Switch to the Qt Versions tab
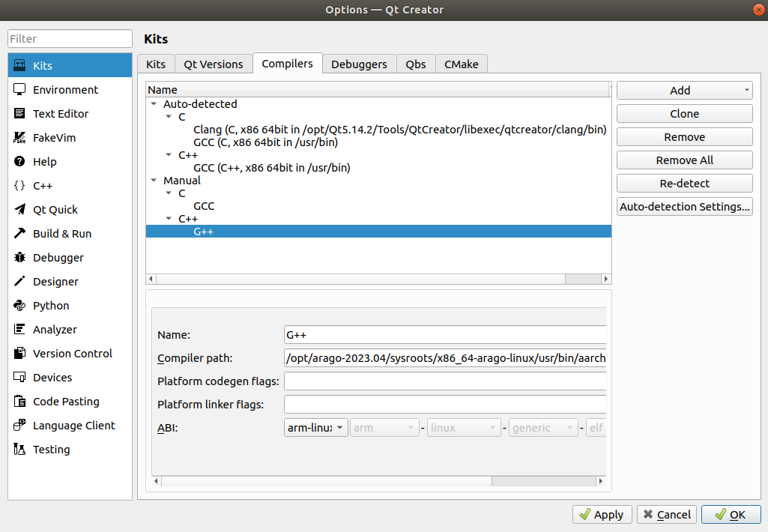Screen dimensions: 768x532 (x=213, y=64)
